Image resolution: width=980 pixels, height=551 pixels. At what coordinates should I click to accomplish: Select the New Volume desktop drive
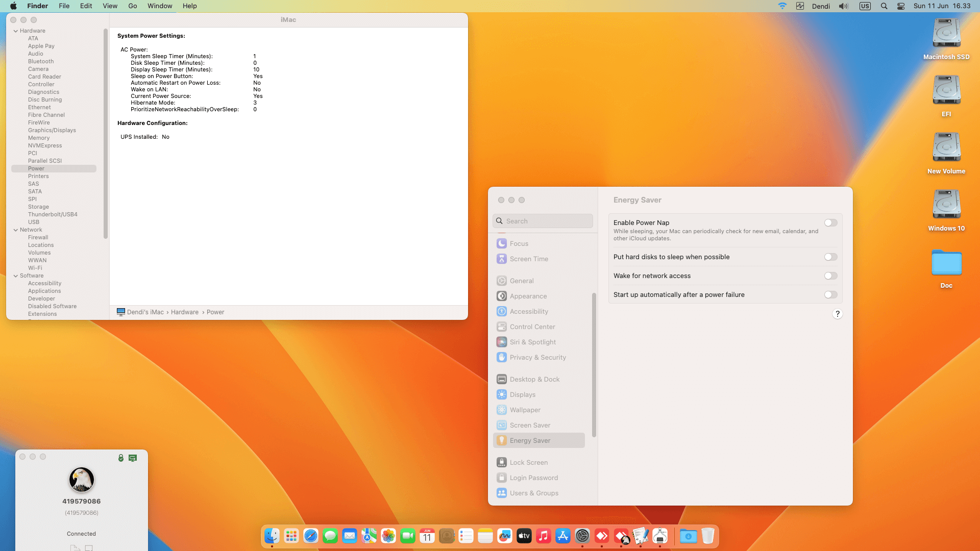pos(946,154)
